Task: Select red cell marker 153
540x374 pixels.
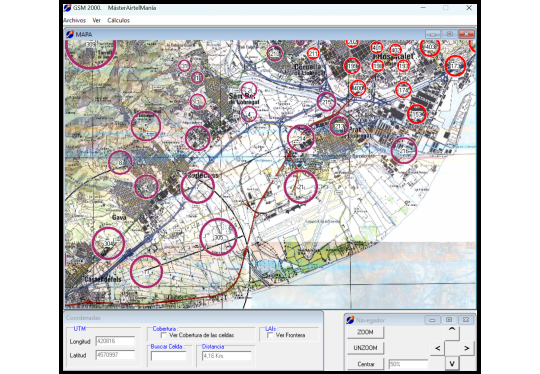Action: tap(416, 114)
